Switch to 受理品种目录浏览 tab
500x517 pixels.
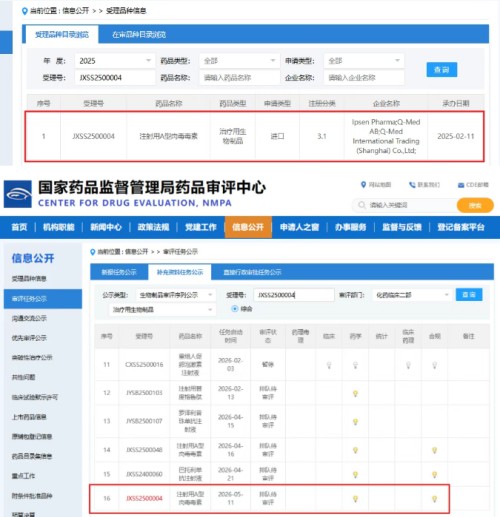(x=62, y=35)
